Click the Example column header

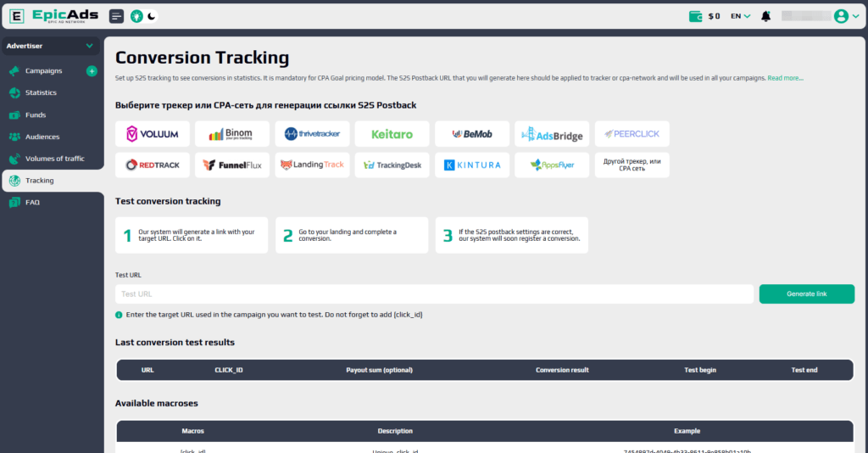(x=687, y=431)
